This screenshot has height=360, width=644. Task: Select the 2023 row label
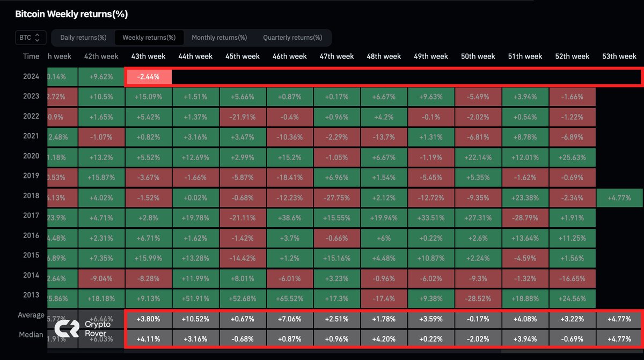click(x=31, y=96)
